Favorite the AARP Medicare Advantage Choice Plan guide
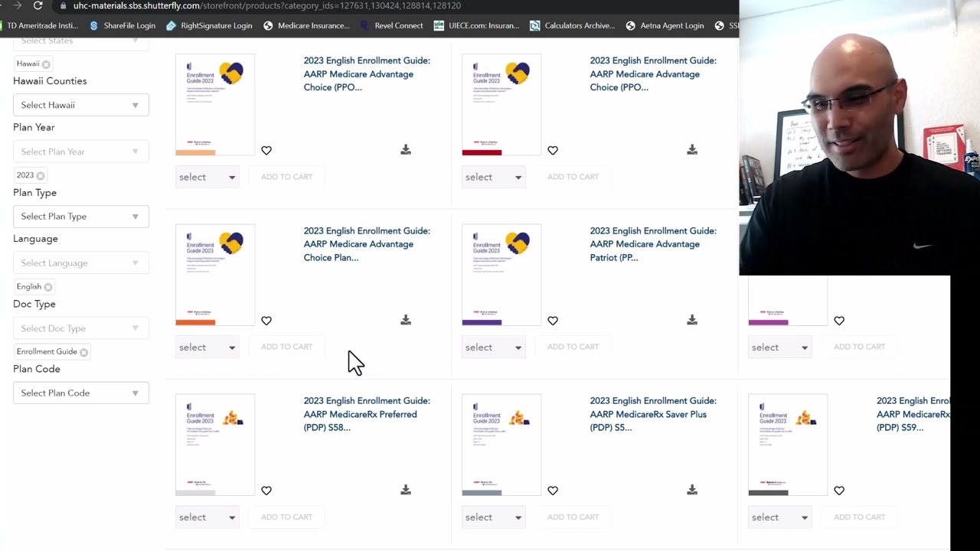980x551 pixels. (x=266, y=321)
